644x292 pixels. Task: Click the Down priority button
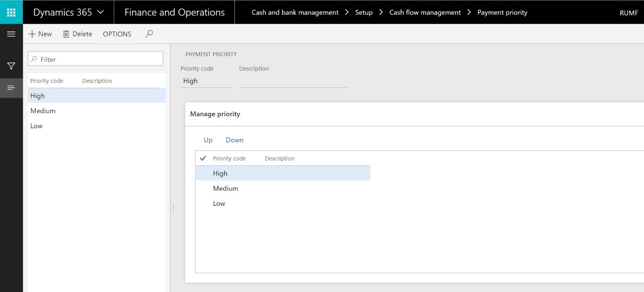(234, 140)
